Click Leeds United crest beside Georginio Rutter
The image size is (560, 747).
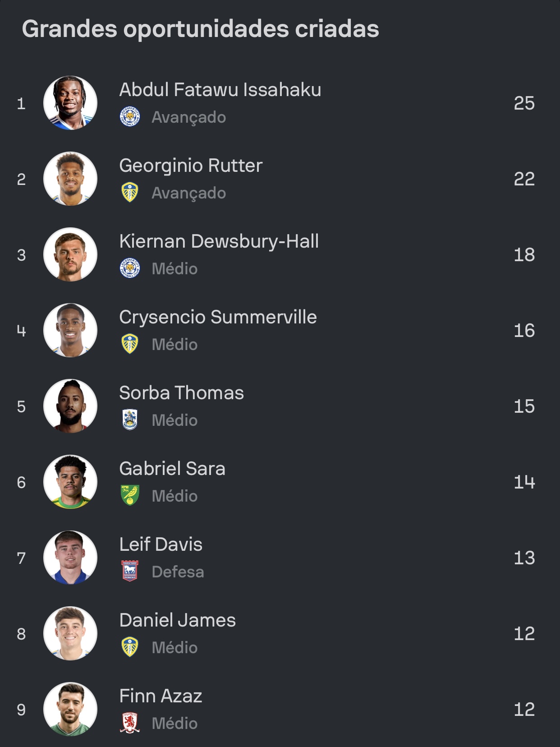(x=130, y=193)
